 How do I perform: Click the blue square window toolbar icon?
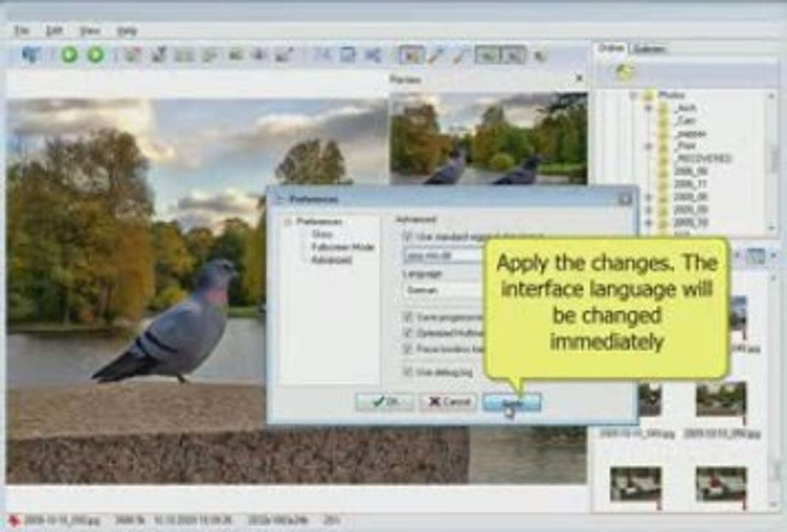click(347, 54)
